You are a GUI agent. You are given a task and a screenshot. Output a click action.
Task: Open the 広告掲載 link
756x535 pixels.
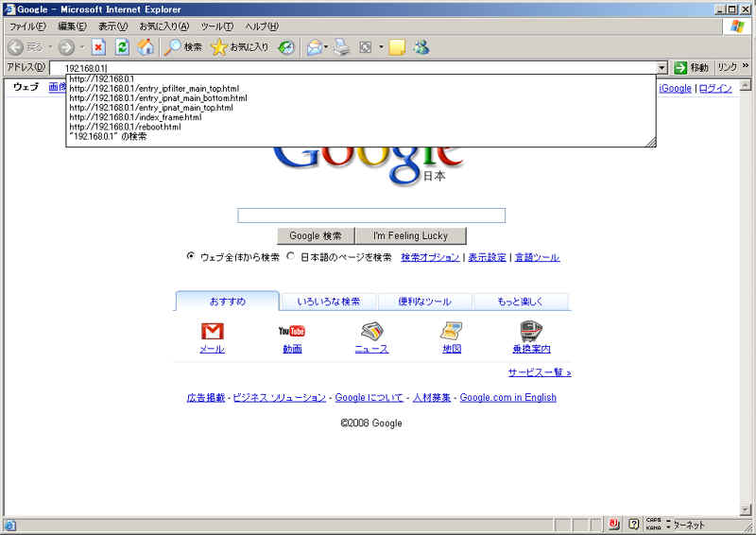click(x=206, y=398)
